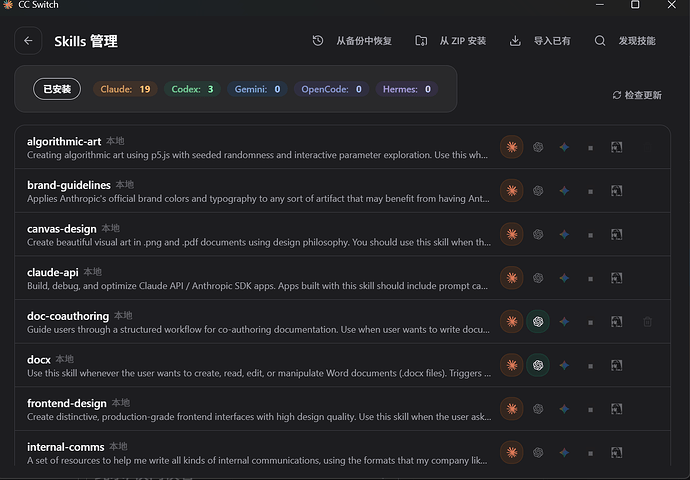Image resolution: width=690 pixels, height=480 pixels.
Task: Enable Hermes for algorithmic-art skill
Action: (617, 147)
